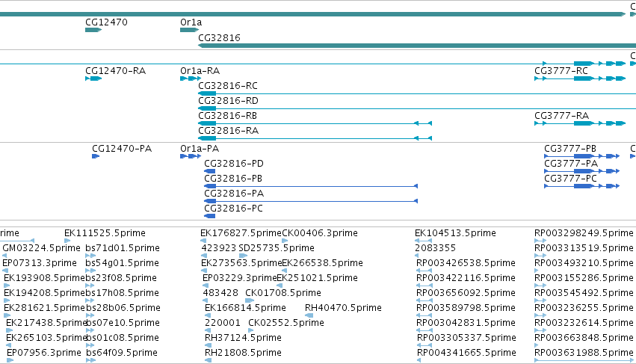Select EST EK251021.5prime
The height and width of the screenshot is (364, 636).
tap(317, 278)
